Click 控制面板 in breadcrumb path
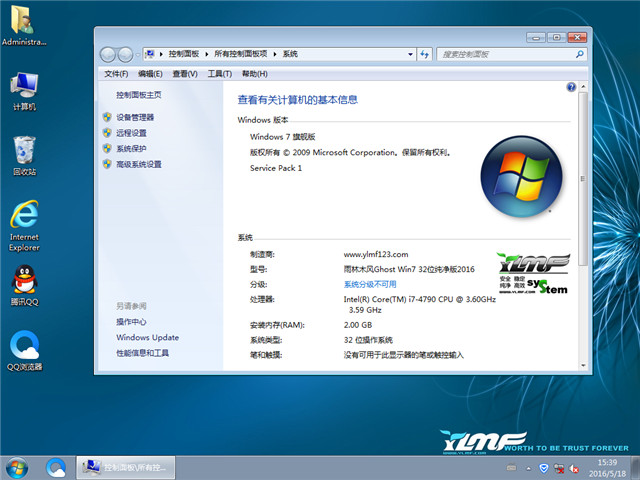This screenshot has height=480, width=640. coord(184,54)
